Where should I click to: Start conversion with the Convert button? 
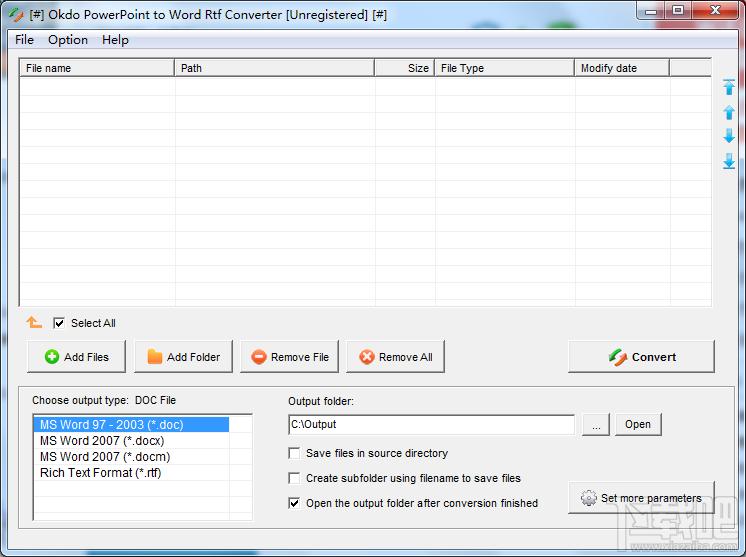tap(641, 356)
